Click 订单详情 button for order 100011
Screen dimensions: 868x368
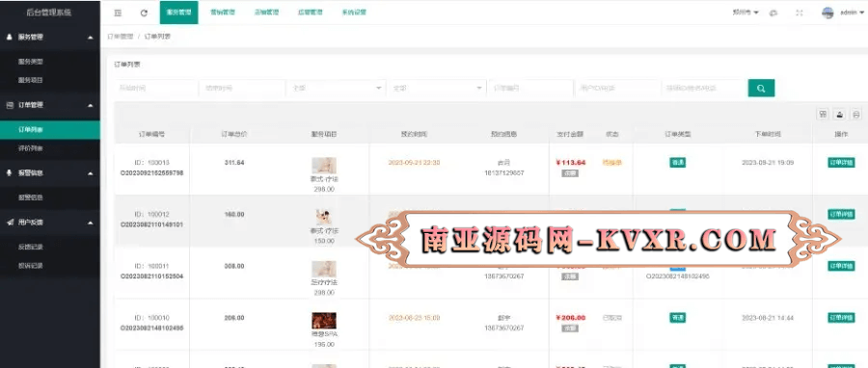tap(841, 266)
